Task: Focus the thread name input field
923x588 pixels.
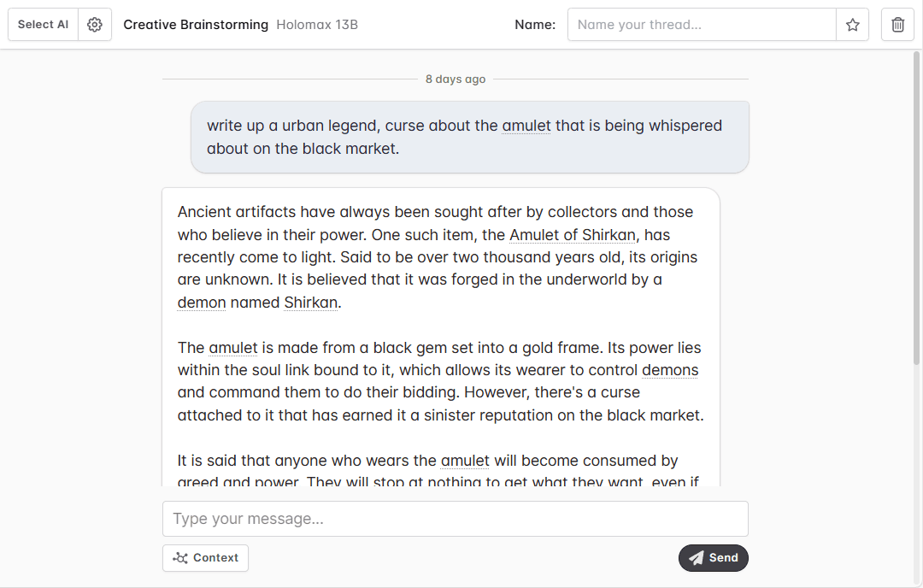Action: 701,25
